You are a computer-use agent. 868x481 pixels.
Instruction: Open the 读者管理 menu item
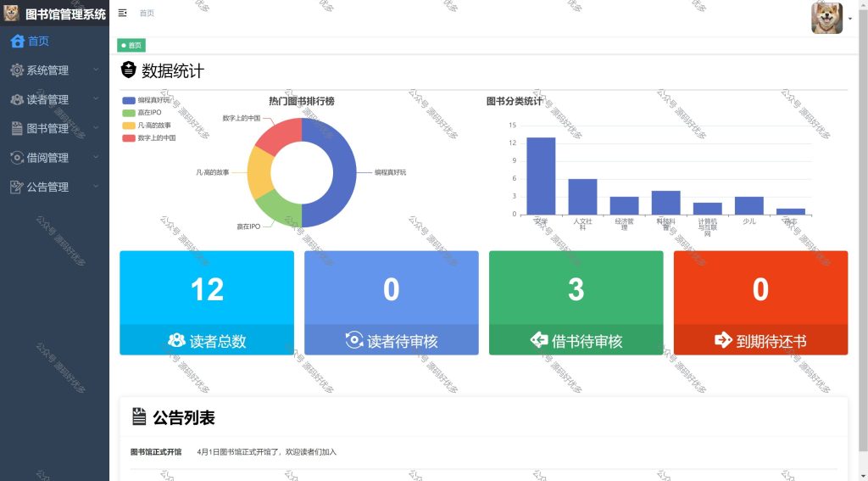coord(54,100)
